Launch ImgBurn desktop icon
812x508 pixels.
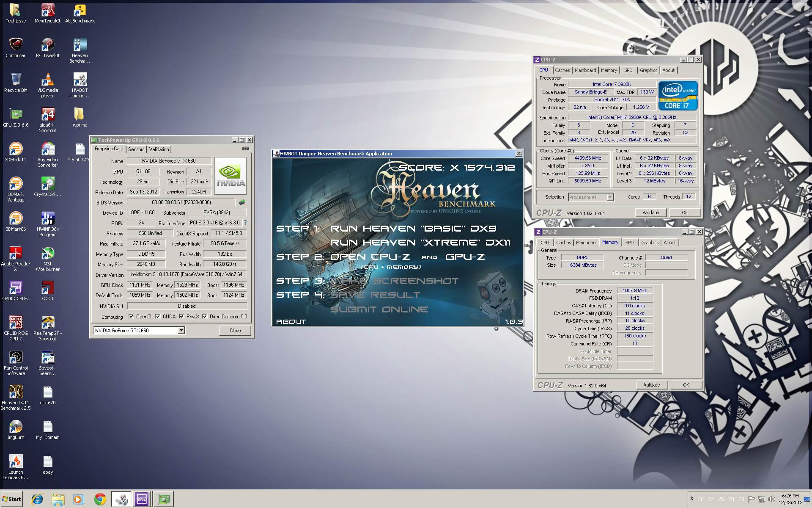(x=16, y=430)
